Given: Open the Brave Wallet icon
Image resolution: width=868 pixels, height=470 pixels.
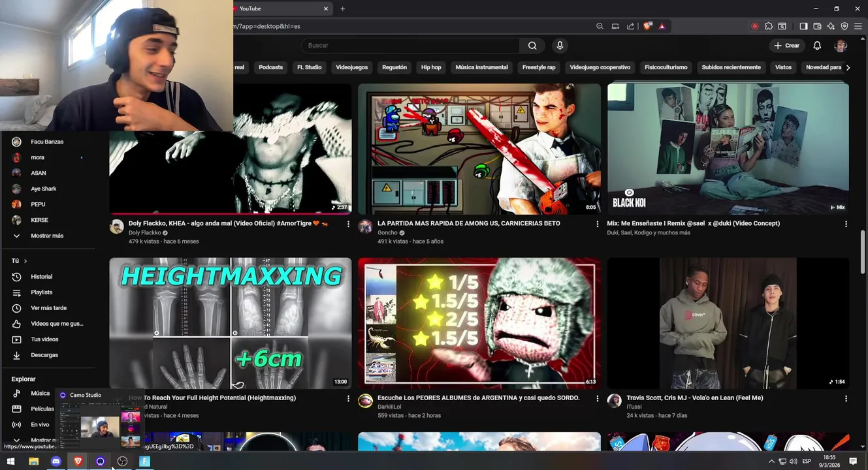Looking at the screenshot, I should click(817, 26).
